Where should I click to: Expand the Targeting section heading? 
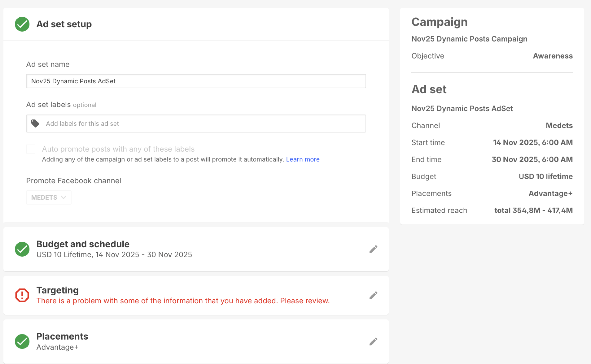[57, 290]
